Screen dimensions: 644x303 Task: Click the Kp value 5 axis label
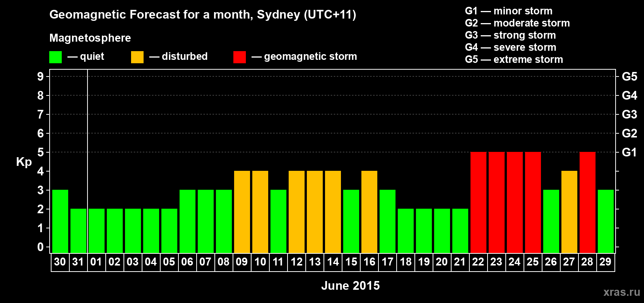coord(41,152)
